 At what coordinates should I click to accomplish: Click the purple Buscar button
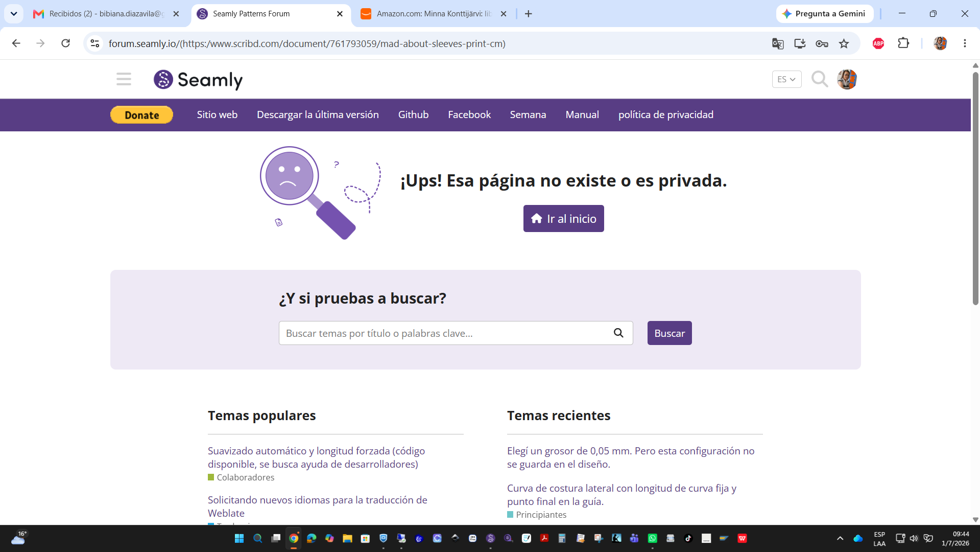click(x=669, y=333)
